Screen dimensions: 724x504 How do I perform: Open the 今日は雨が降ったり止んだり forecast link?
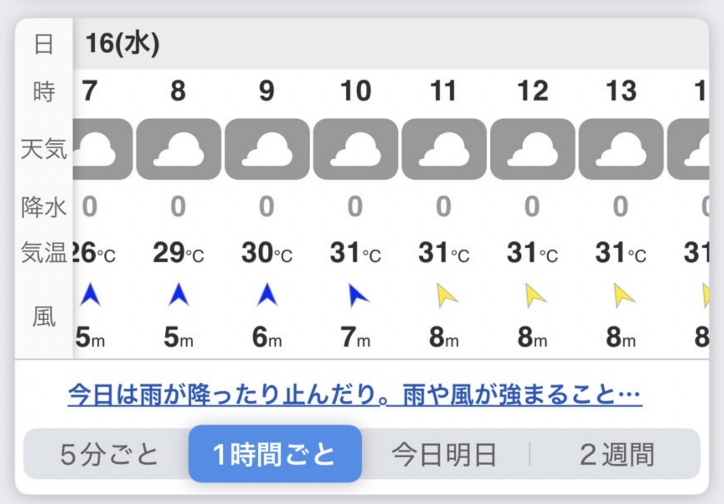[x=355, y=395]
